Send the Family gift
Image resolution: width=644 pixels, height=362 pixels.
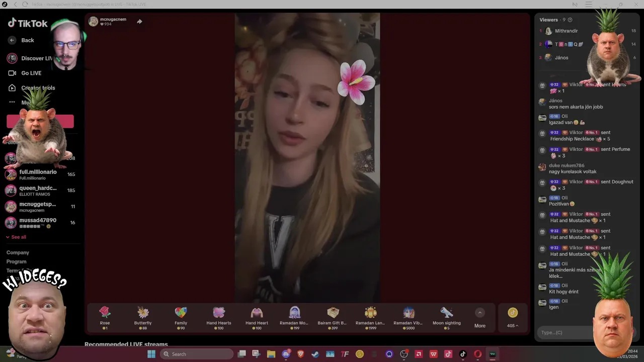coord(181,318)
